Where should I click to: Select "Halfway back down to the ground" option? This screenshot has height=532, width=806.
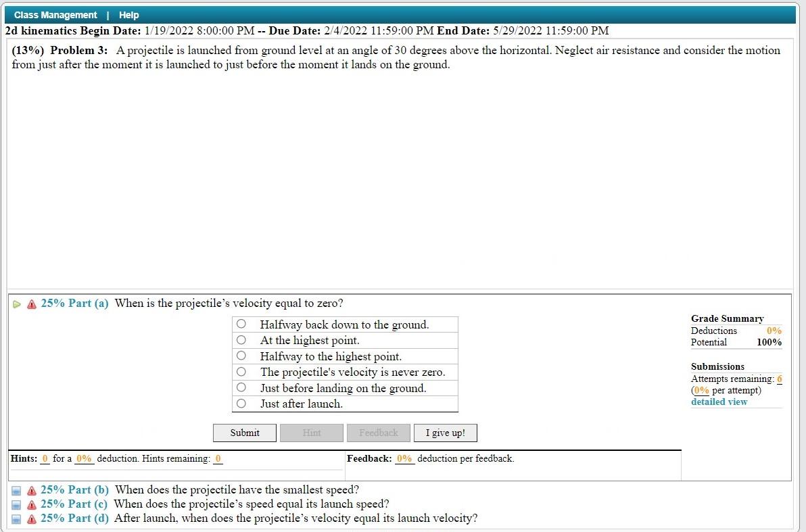[x=241, y=324]
